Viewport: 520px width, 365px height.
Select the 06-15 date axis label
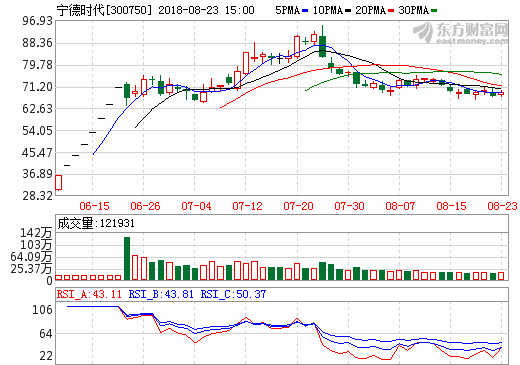pyautogui.click(x=94, y=206)
